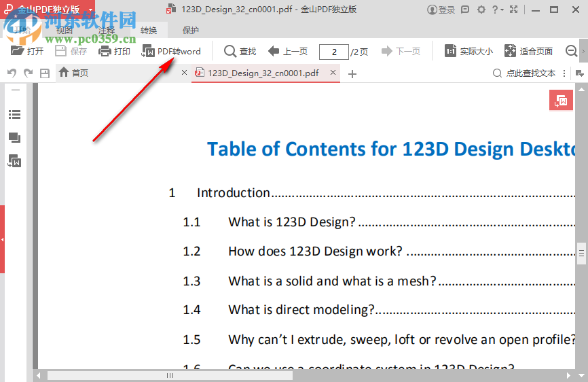Image resolution: width=588 pixels, height=382 pixels.
Task: Click the page number input field
Action: 333,52
